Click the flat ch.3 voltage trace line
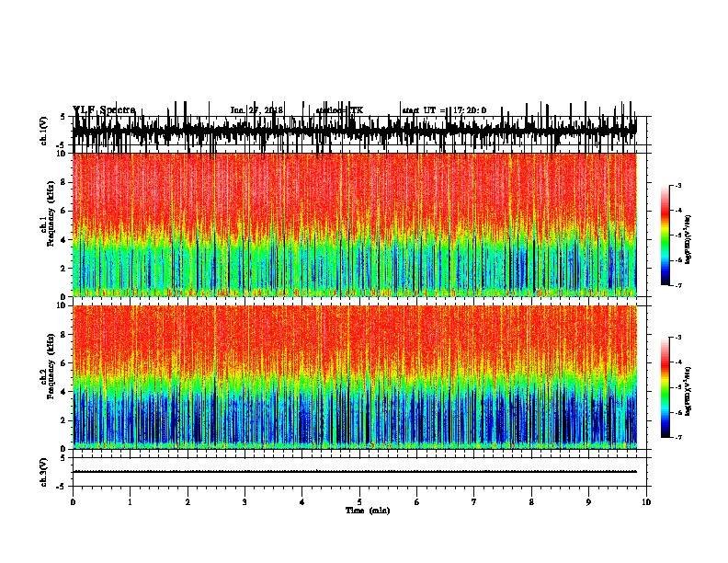 coord(354,472)
